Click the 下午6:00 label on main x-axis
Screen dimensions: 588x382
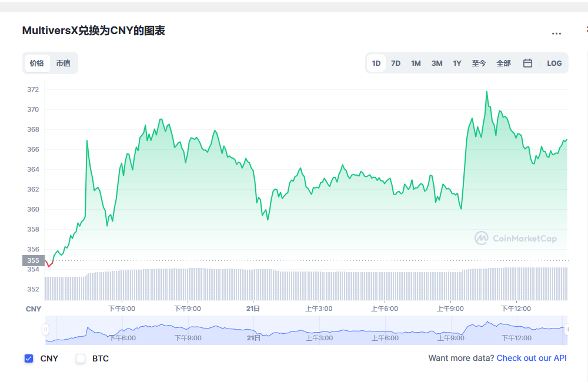(x=122, y=309)
